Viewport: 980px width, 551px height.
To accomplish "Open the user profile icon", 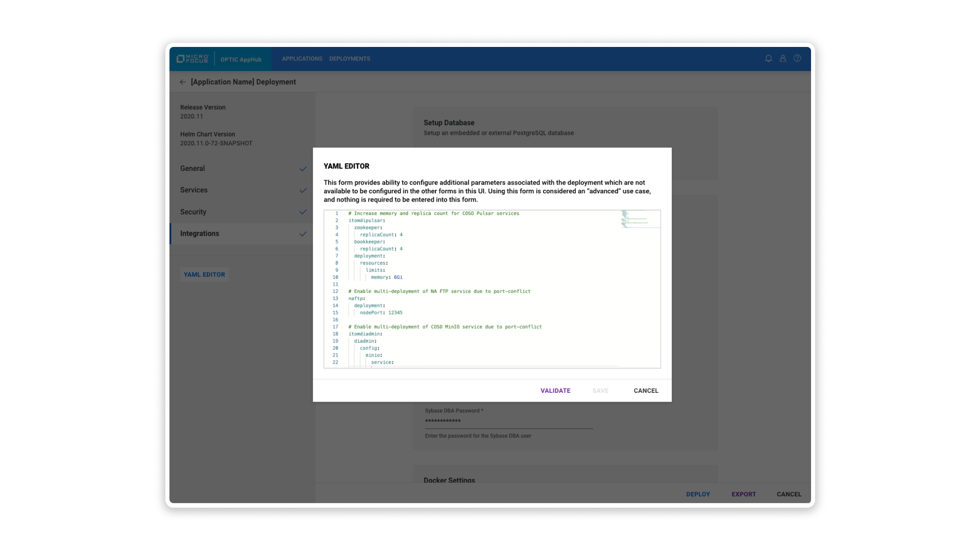I will [782, 59].
